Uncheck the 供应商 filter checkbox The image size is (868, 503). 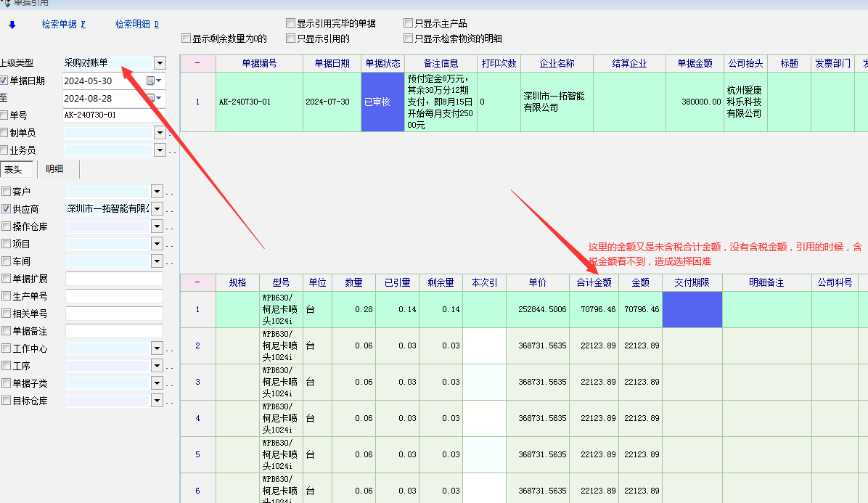tap(7, 209)
